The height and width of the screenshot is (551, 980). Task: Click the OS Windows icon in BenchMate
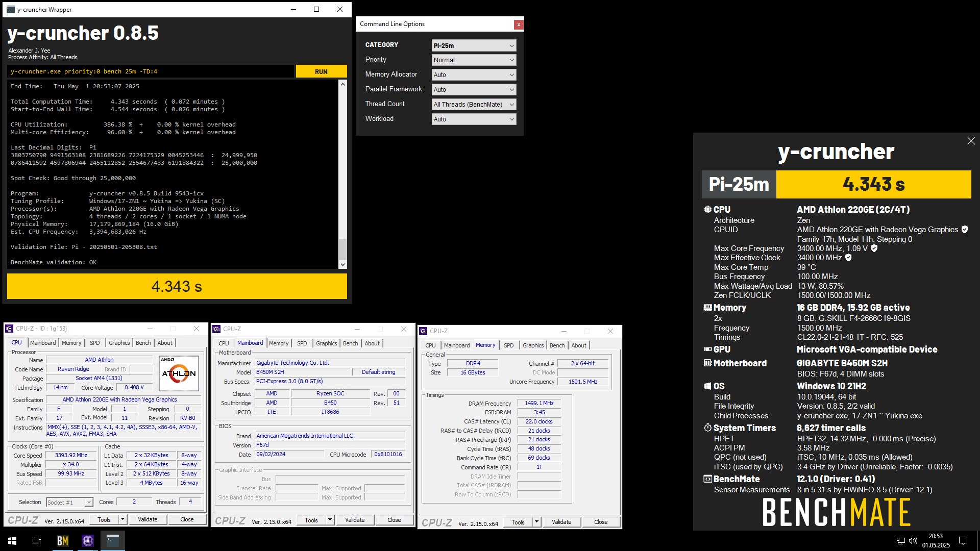(x=707, y=386)
